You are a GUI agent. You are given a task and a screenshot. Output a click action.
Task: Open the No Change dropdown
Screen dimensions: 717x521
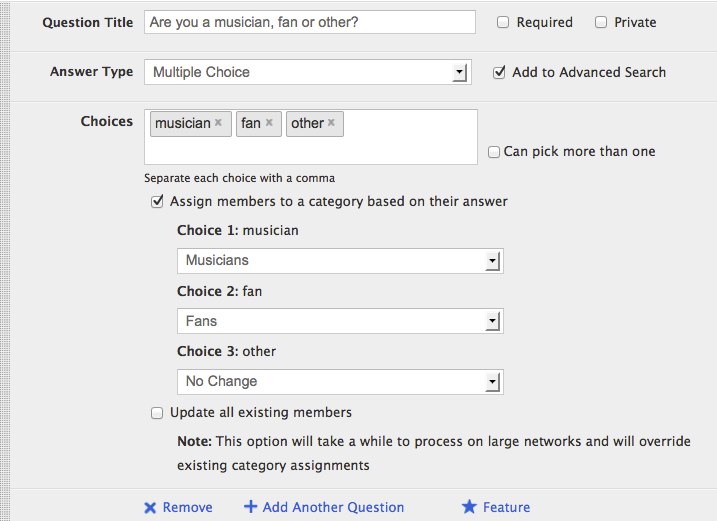point(340,382)
